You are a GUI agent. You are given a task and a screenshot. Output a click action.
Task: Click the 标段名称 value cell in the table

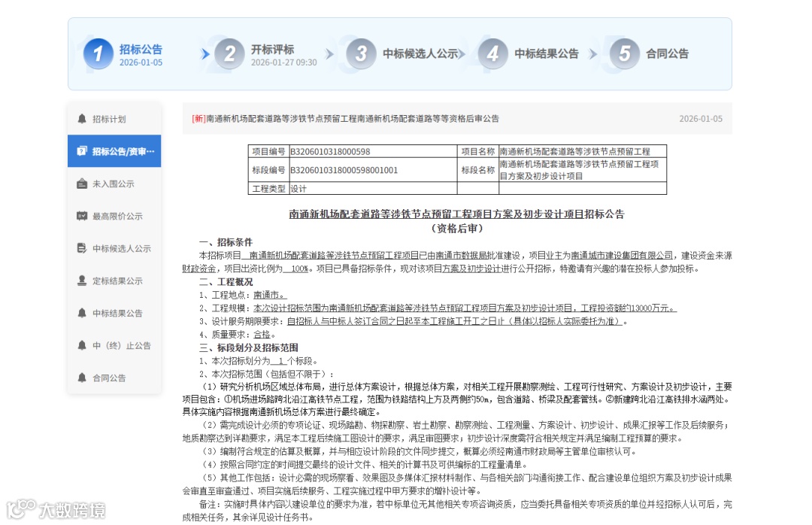pyautogui.click(x=583, y=170)
